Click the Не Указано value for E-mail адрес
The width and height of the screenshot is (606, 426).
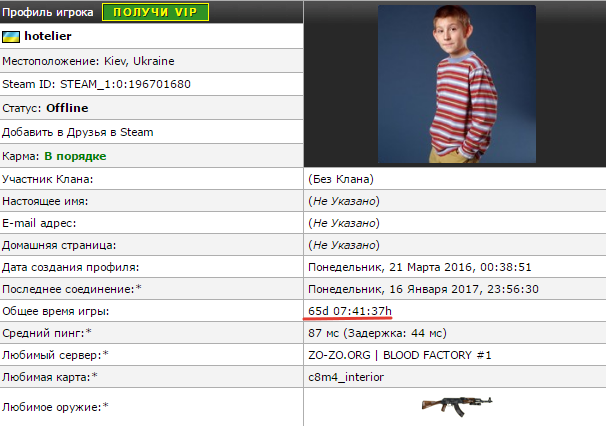coord(344,223)
